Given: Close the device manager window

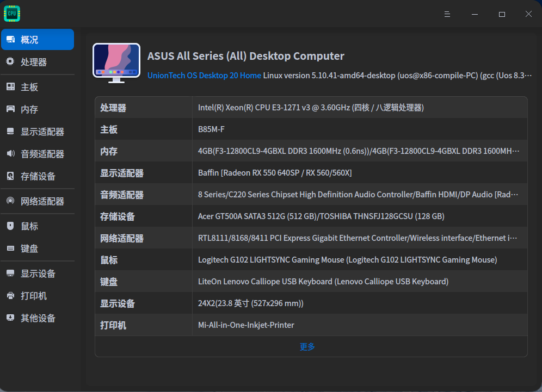Looking at the screenshot, I should [x=528, y=14].
